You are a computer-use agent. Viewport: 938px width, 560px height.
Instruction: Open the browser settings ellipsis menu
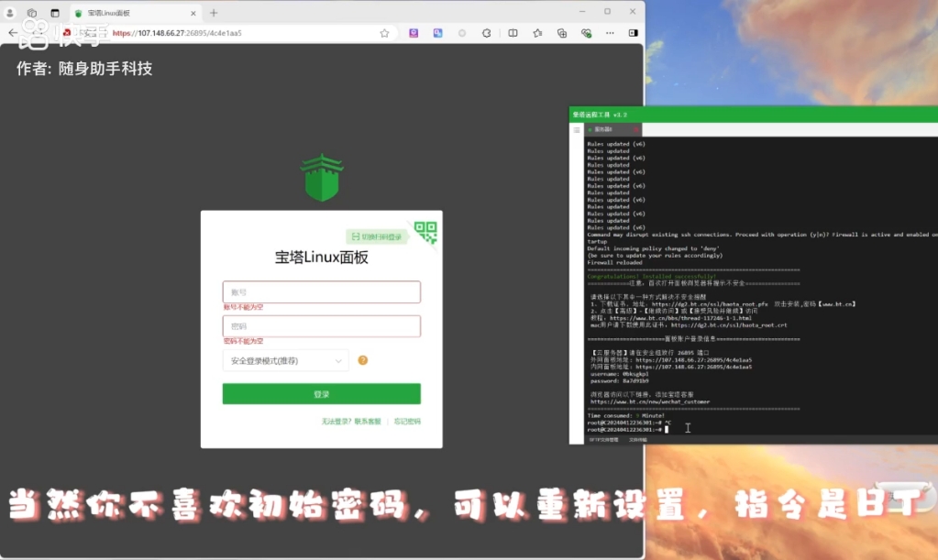click(x=610, y=33)
